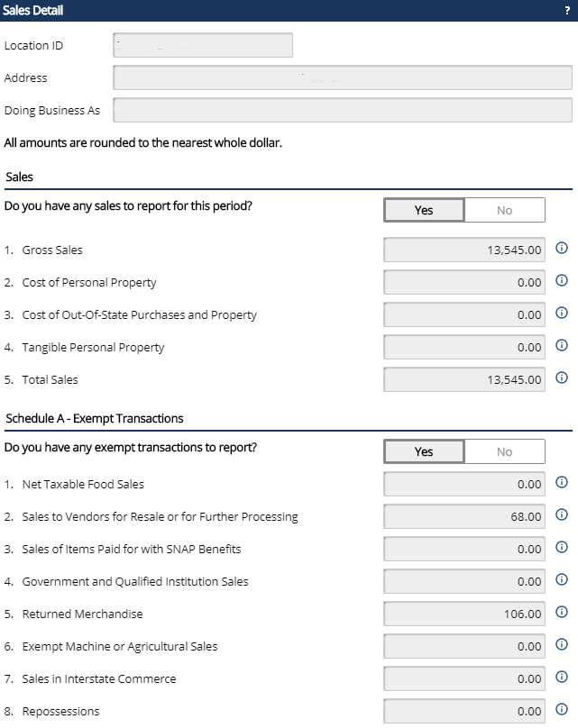This screenshot has height=728, width=578.
Task: Show info for Gross Sales
Action: [x=562, y=248]
